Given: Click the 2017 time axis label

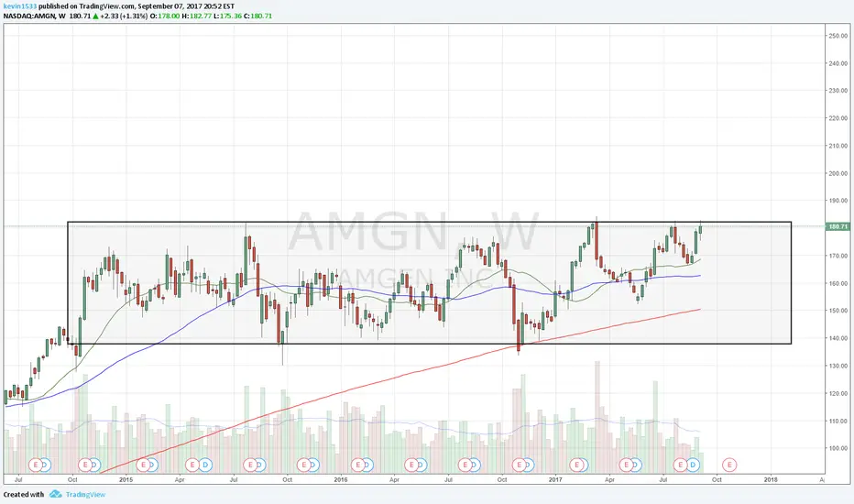Looking at the screenshot, I should click(x=555, y=480).
